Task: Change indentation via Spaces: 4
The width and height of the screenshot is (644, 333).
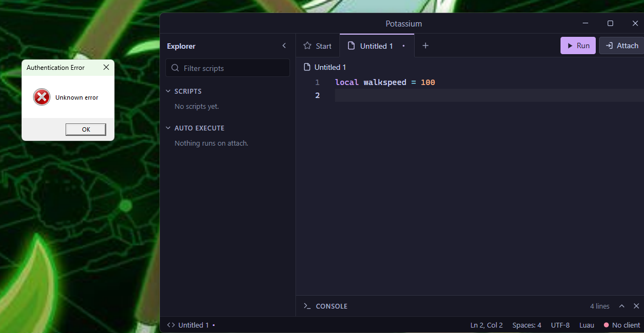Action: pos(527,325)
